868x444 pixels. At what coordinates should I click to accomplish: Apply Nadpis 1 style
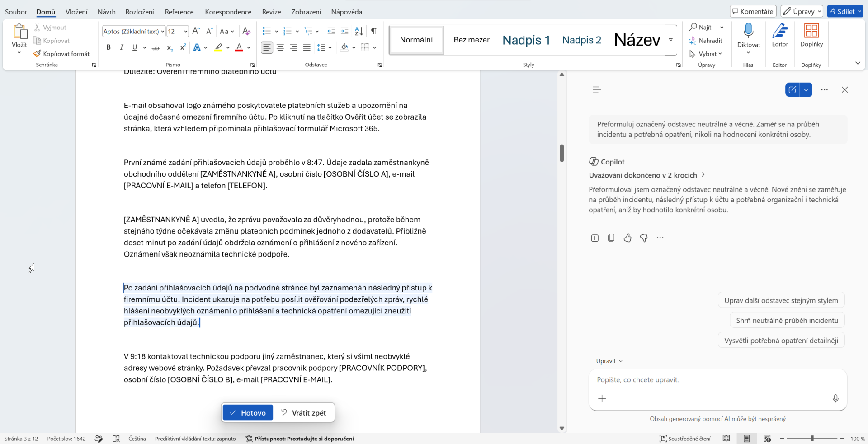tap(526, 40)
